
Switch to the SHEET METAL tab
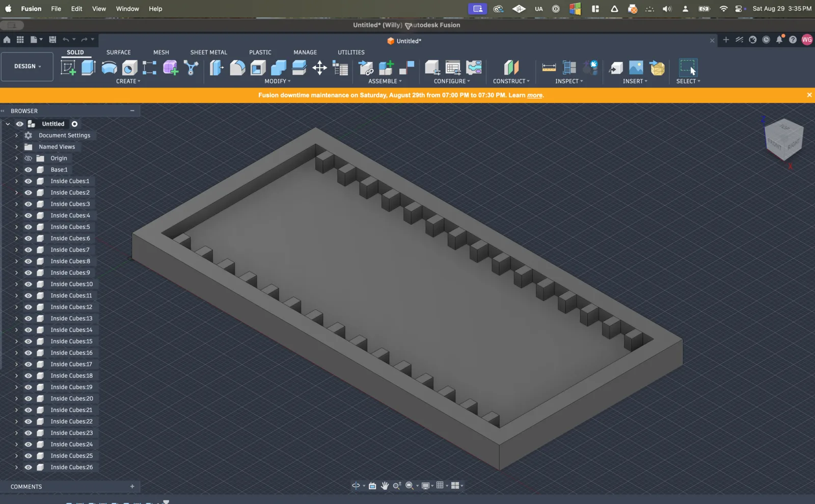point(209,52)
